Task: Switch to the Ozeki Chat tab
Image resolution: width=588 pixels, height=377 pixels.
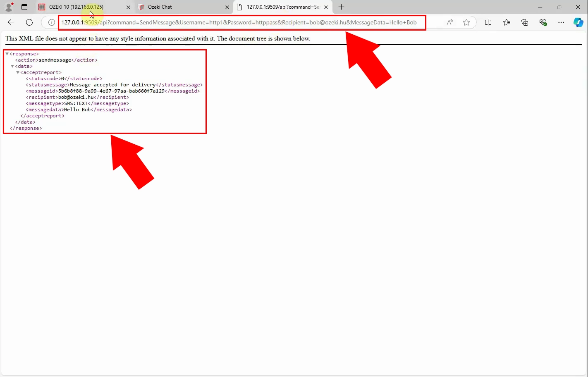Action: pyautogui.click(x=183, y=7)
